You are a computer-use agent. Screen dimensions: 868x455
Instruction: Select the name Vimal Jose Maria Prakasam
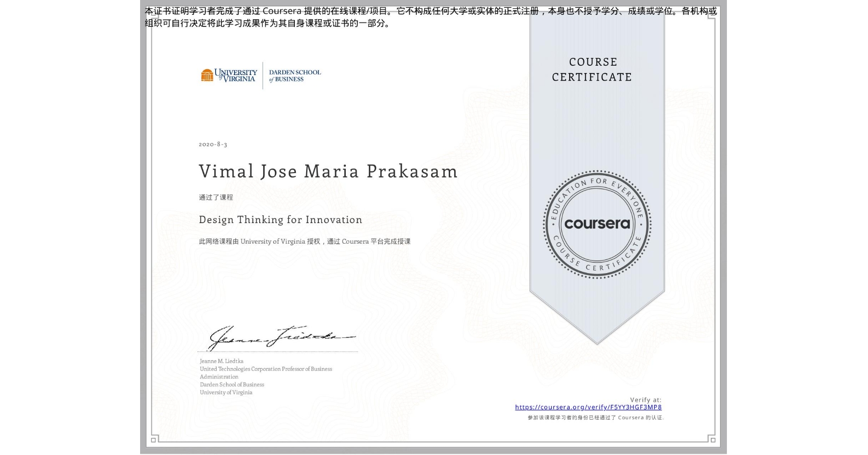[x=328, y=171]
